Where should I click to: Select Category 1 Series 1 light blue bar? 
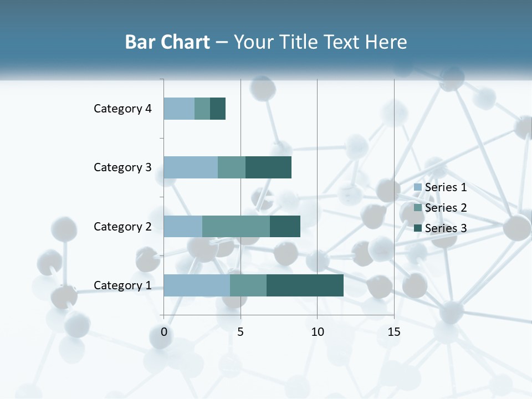197,285
